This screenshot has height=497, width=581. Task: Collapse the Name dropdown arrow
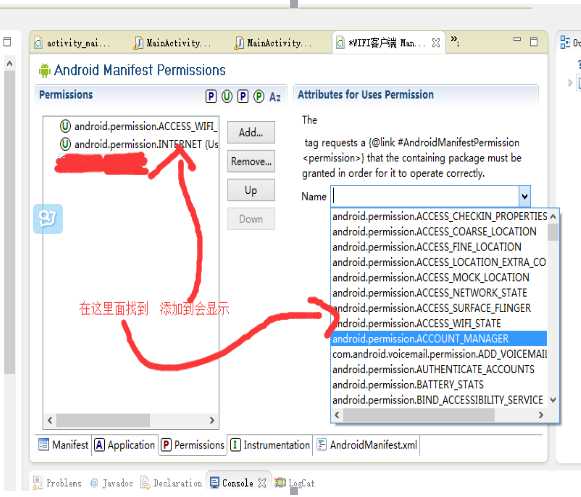524,196
